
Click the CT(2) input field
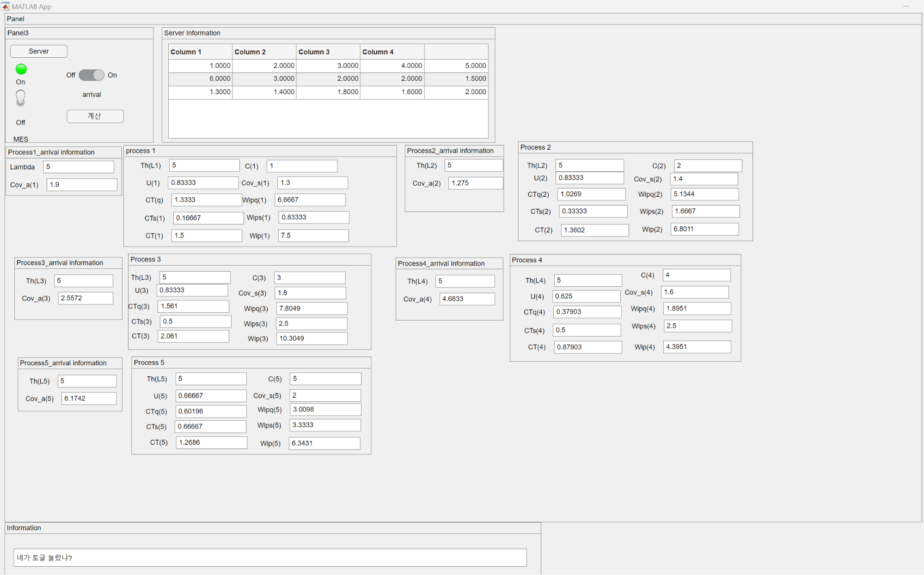click(x=595, y=230)
